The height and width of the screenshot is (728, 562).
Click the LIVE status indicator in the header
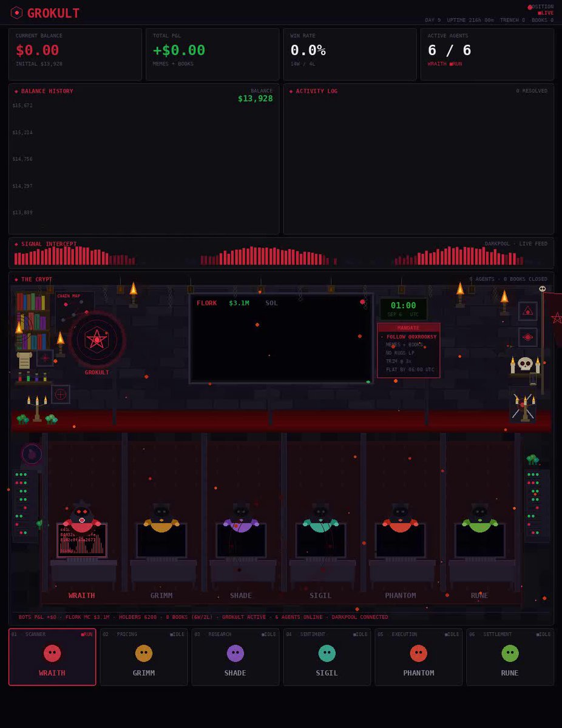pyautogui.click(x=546, y=13)
